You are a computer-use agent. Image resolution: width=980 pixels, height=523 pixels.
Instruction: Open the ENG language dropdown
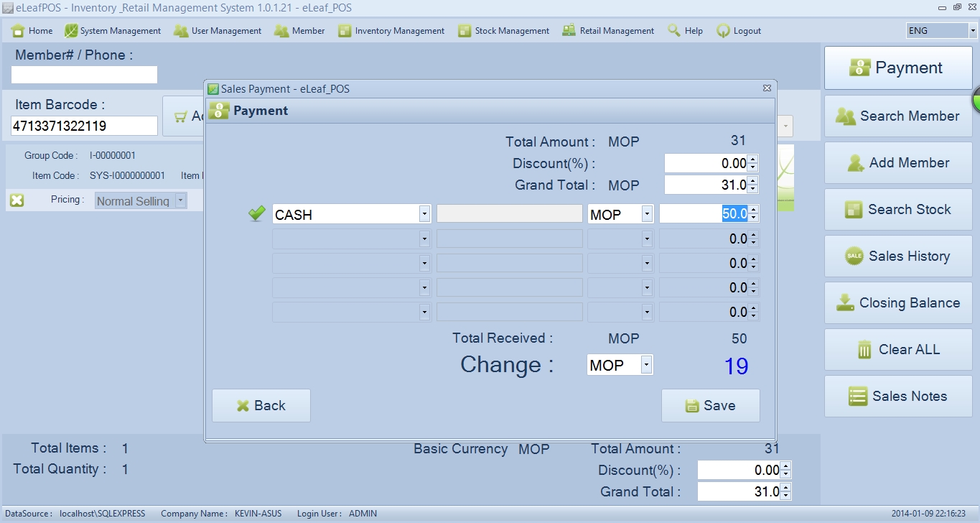pyautogui.click(x=973, y=31)
